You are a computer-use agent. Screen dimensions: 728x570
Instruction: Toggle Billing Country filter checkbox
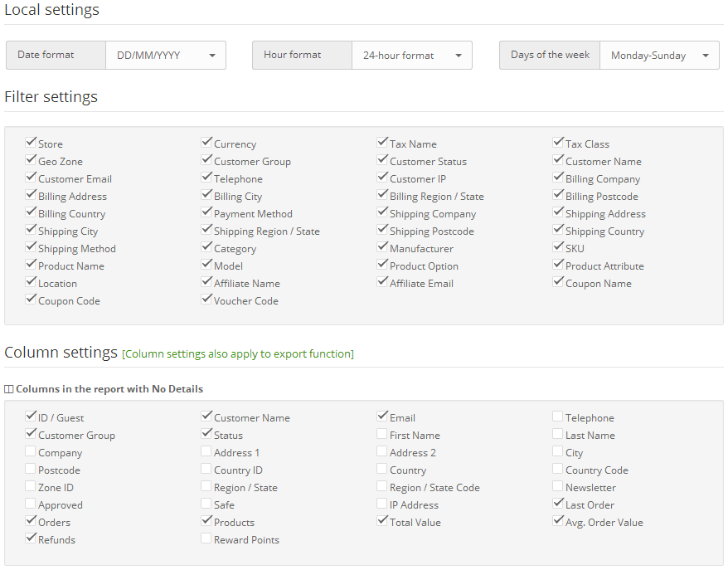(x=31, y=212)
